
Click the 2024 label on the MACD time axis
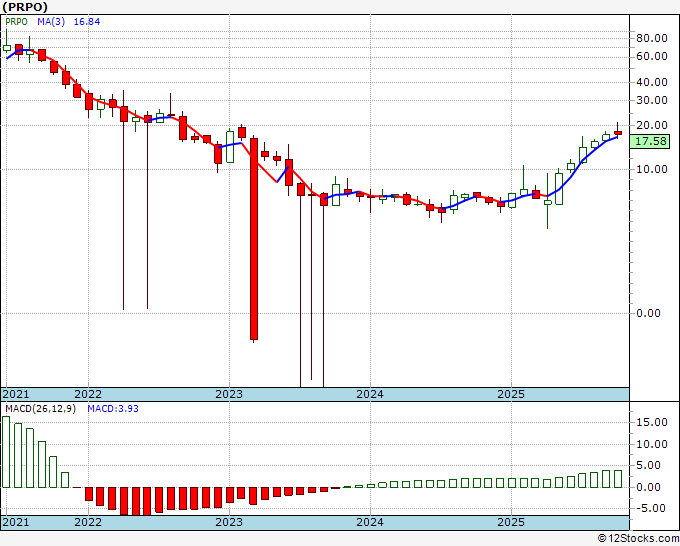point(370,522)
